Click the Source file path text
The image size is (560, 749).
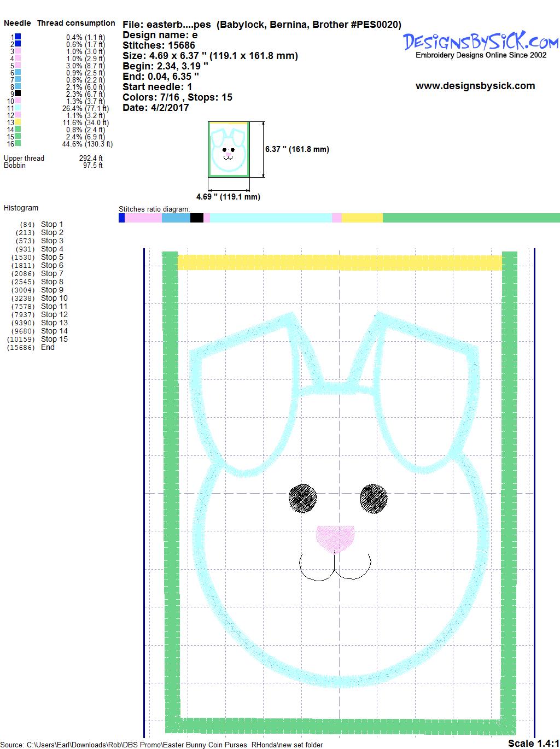point(162,744)
